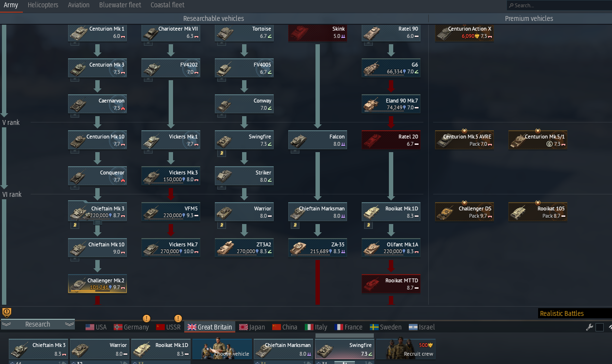Image resolution: width=612 pixels, height=364 pixels.
Task: Select the locked Rooikat MTTD
Action: 391,284
